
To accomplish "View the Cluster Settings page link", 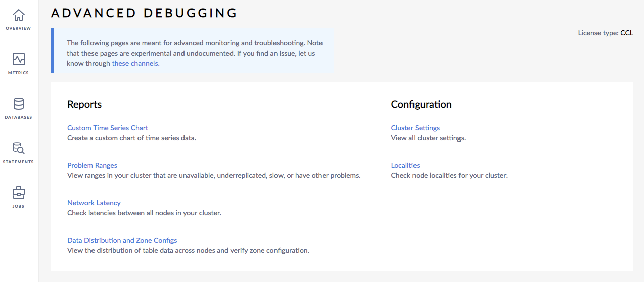I will click(x=416, y=128).
